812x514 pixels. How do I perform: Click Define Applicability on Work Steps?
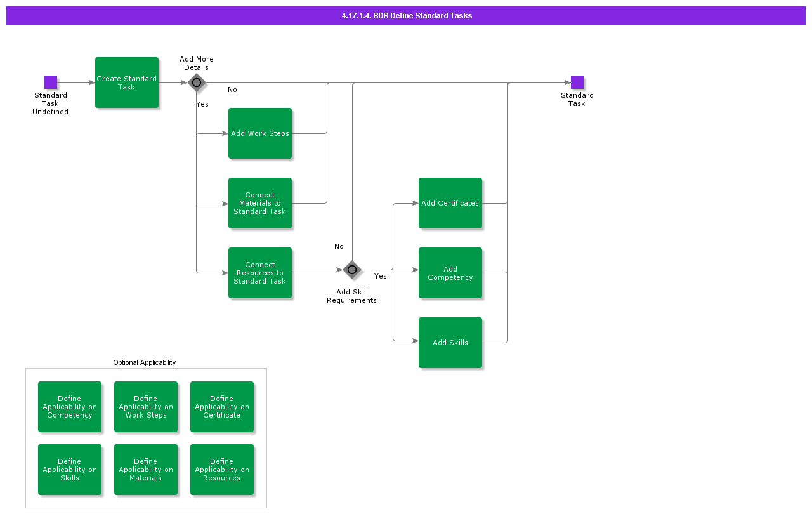coord(146,407)
